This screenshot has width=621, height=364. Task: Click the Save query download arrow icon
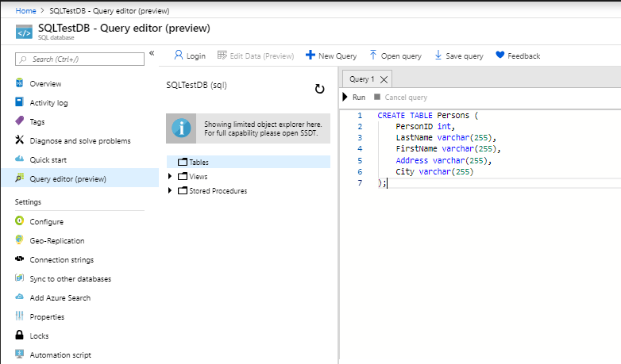click(x=438, y=55)
